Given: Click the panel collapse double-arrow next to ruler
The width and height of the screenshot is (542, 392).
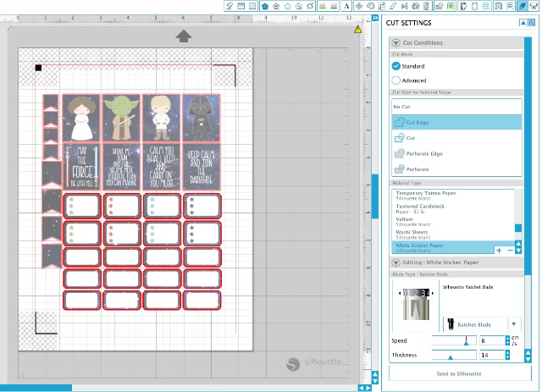Looking at the screenshot, I should point(375,18).
